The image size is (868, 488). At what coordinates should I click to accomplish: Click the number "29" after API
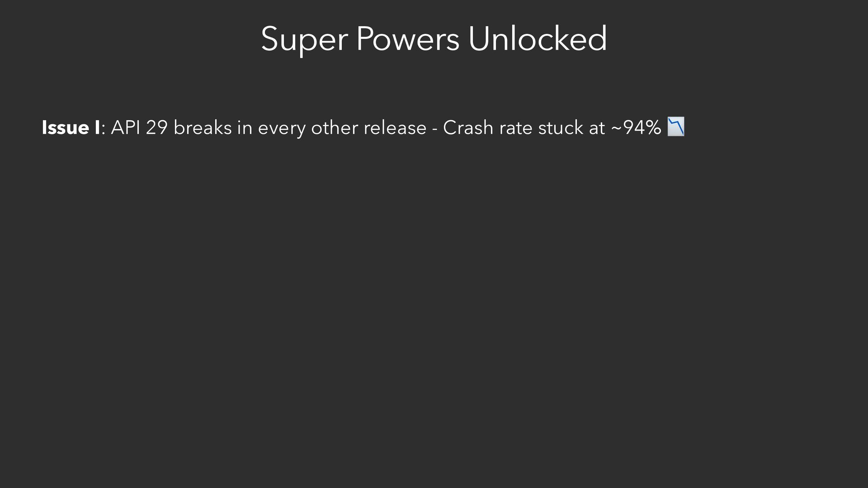156,128
